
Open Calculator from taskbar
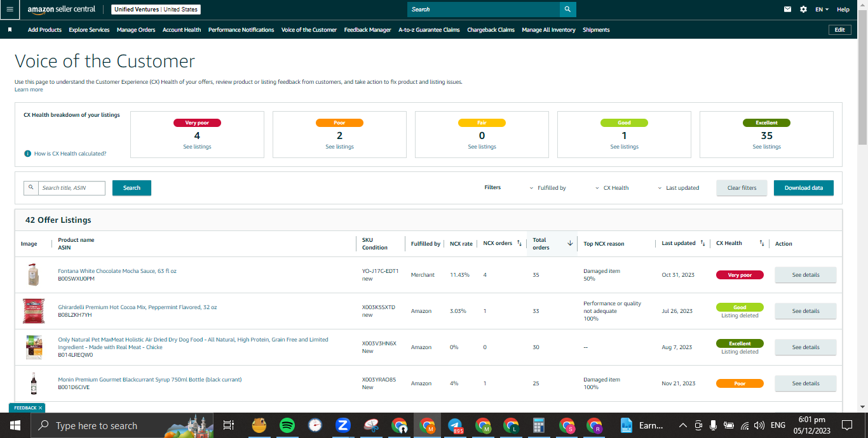539,425
